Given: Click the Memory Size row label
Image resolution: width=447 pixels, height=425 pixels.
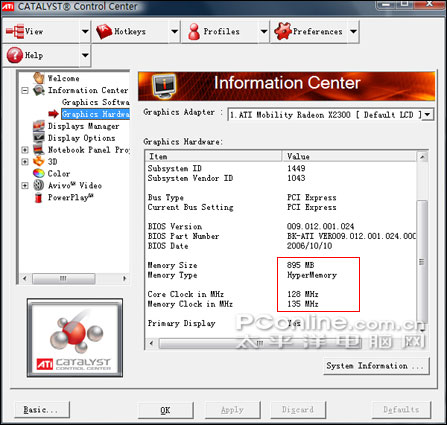Looking at the screenshot, I should click(172, 265).
